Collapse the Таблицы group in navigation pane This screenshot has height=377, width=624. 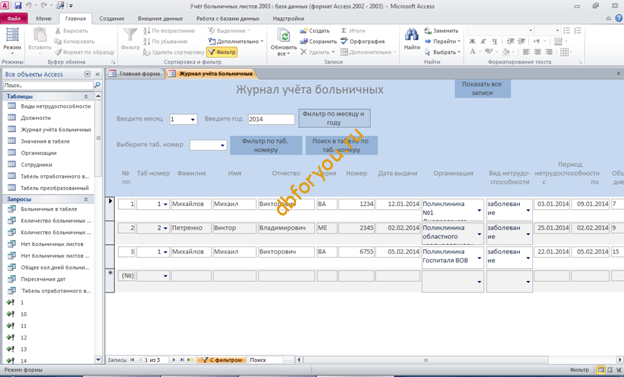coord(86,96)
